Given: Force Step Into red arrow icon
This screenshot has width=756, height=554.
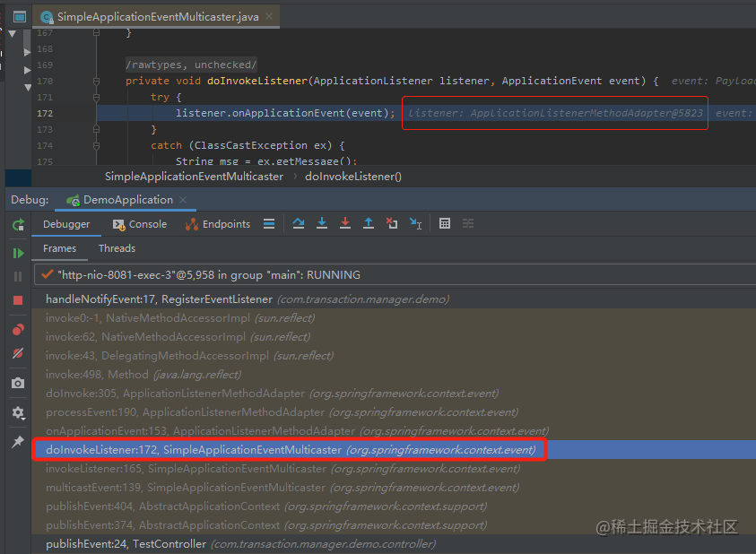Looking at the screenshot, I should point(345,223).
